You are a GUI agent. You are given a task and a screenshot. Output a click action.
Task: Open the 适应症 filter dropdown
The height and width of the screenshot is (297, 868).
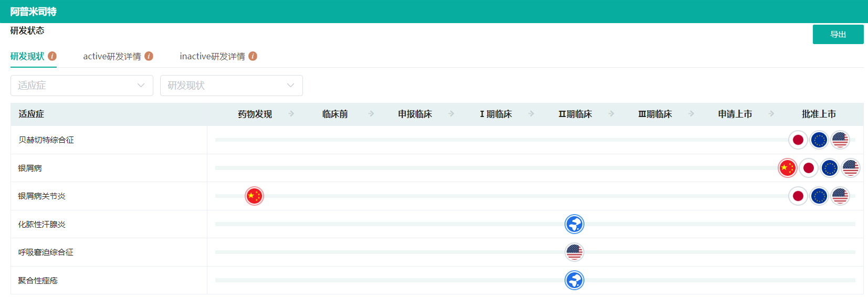[82, 86]
